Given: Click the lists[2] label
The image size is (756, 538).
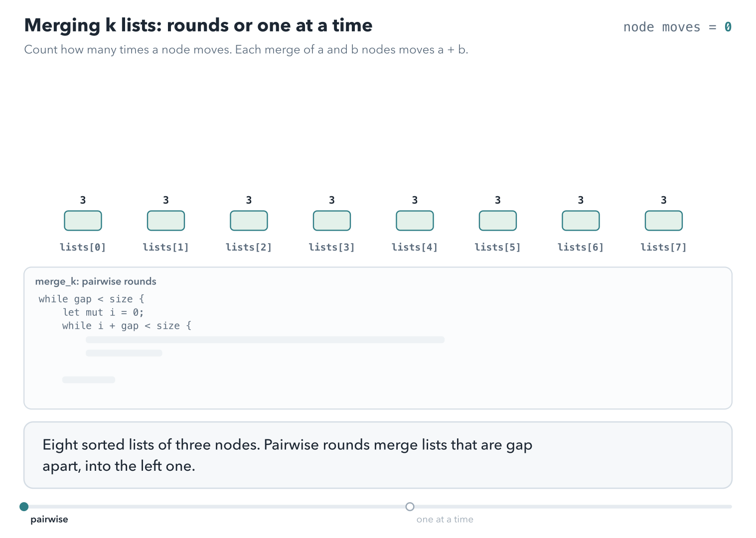Looking at the screenshot, I should [249, 247].
